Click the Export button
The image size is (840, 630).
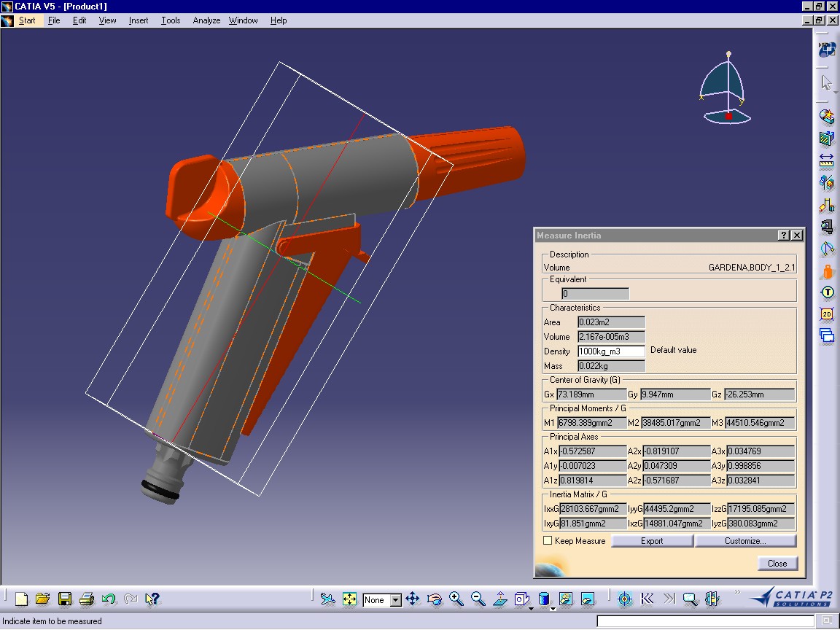coord(652,541)
